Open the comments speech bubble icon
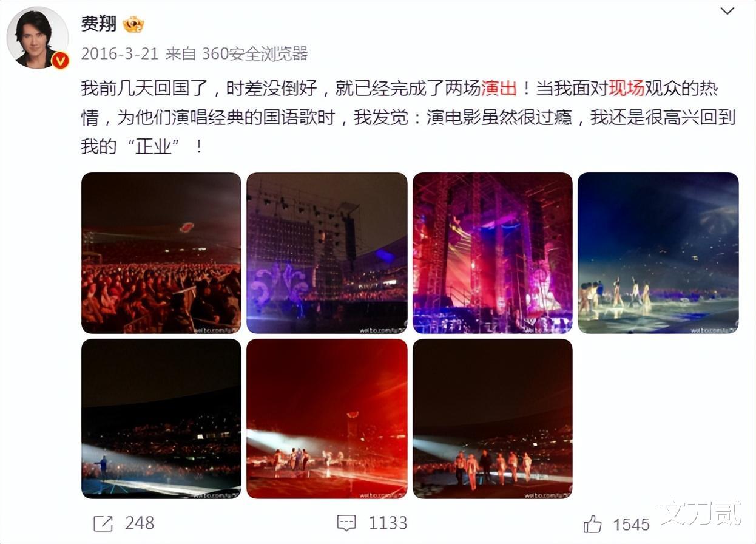The height and width of the screenshot is (544, 756). pyautogui.click(x=346, y=523)
